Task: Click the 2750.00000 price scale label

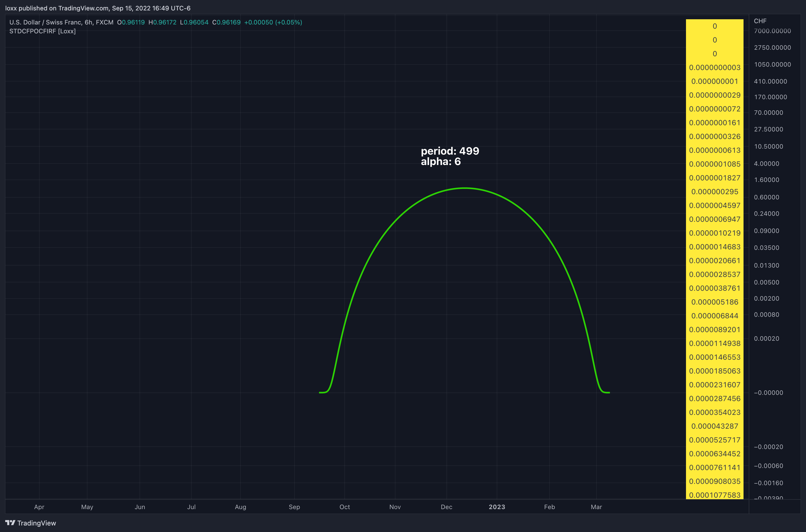Action: pos(772,47)
